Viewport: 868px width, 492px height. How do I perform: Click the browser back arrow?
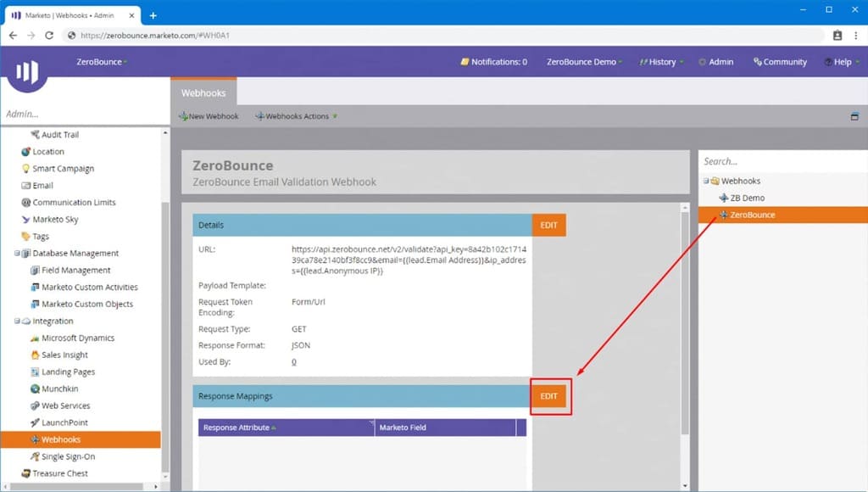coord(14,36)
